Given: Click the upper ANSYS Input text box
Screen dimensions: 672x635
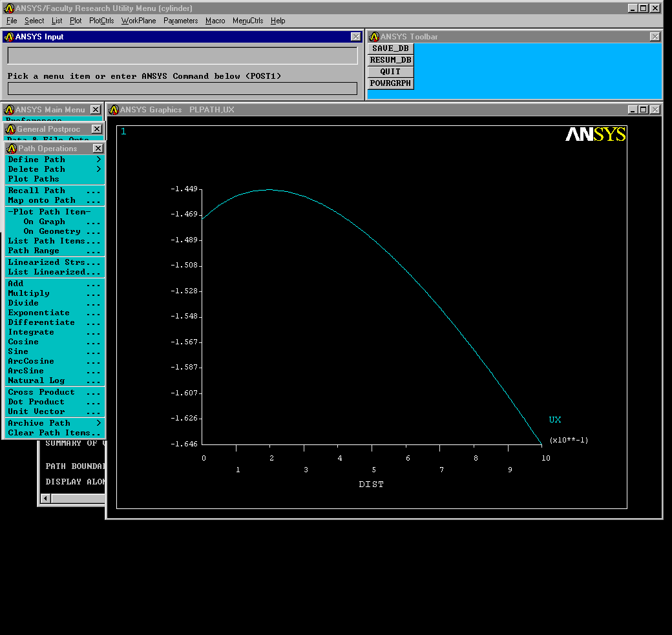Looking at the screenshot, I should coord(183,56).
